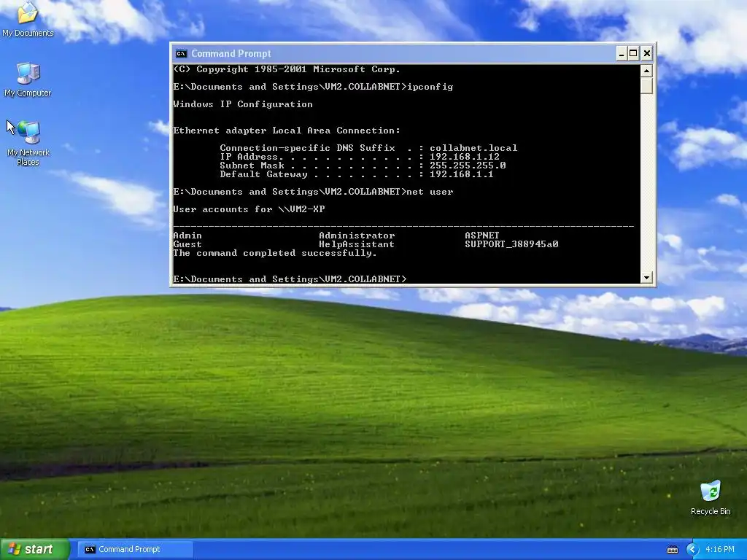Image resolution: width=747 pixels, height=560 pixels.
Task: Click the SUPPORT_388945a0 account name
Action: 511,244
